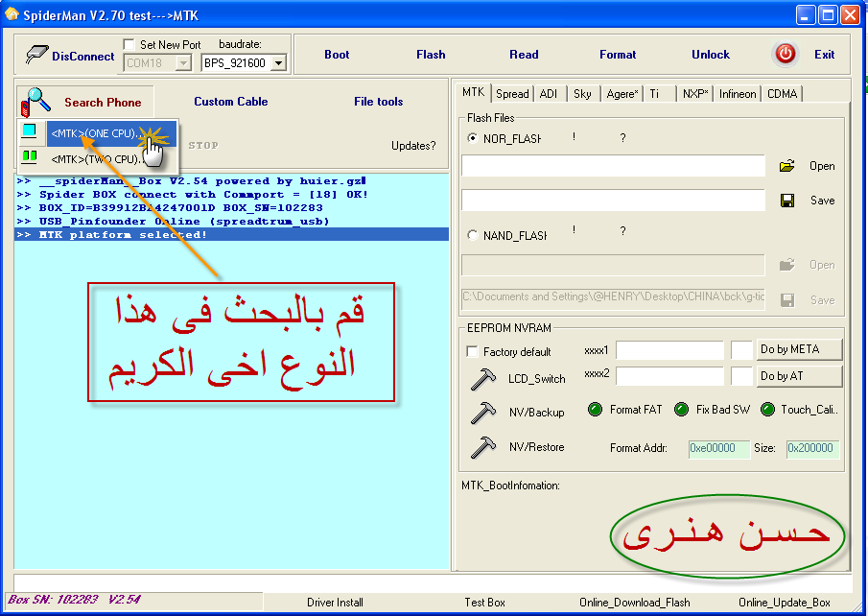Click the two-CPU green icon in menu

(x=30, y=156)
